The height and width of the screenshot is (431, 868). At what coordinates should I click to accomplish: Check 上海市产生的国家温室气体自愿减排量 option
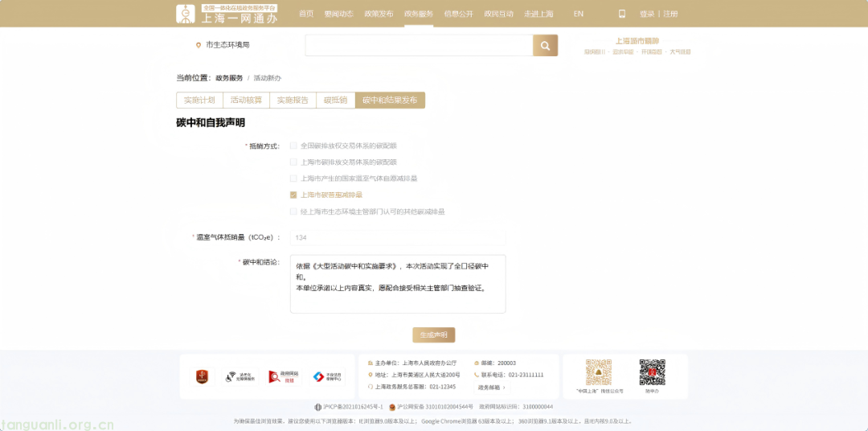(293, 179)
